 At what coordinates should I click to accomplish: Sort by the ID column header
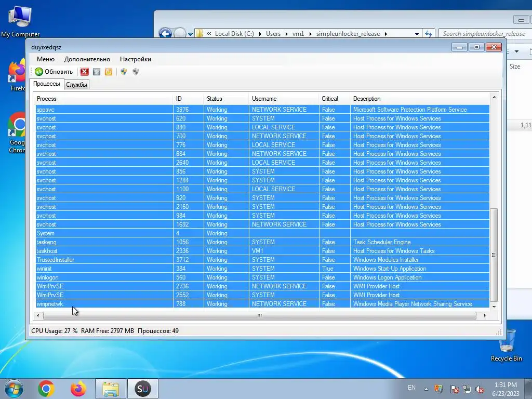click(189, 99)
